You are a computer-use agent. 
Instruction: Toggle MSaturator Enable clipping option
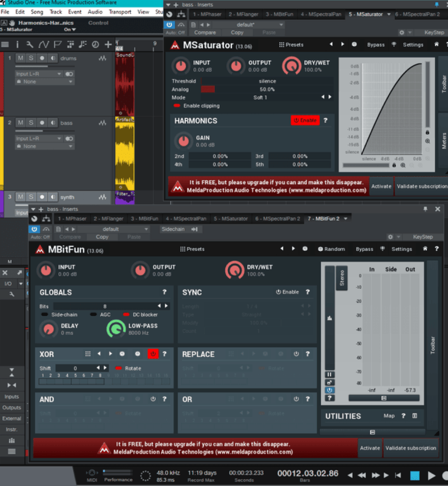click(x=197, y=106)
